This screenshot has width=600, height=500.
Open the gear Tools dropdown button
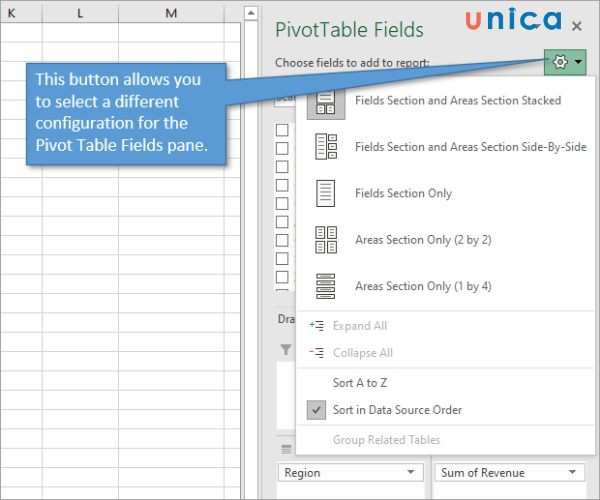(565, 62)
